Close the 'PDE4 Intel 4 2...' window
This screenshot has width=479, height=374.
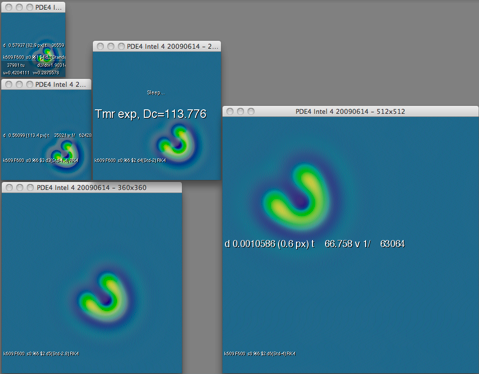[9, 85]
